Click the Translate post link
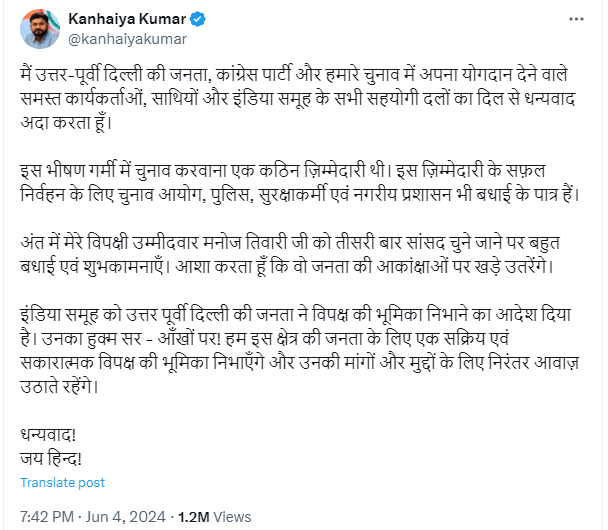The height and width of the screenshot is (530, 608). (62, 482)
